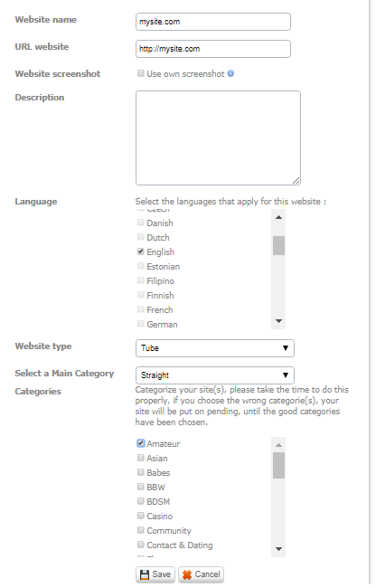Enable the Use own screenshot checkbox
The width and height of the screenshot is (376, 588).
(x=140, y=73)
